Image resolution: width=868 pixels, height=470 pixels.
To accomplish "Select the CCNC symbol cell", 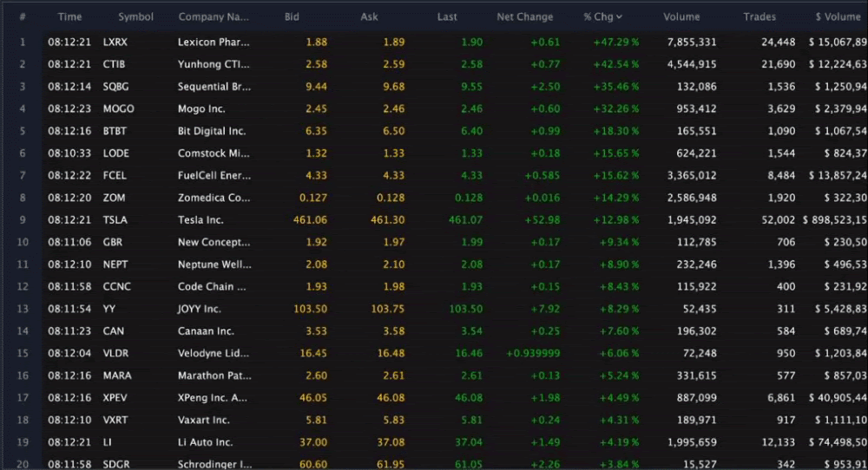I will [117, 286].
